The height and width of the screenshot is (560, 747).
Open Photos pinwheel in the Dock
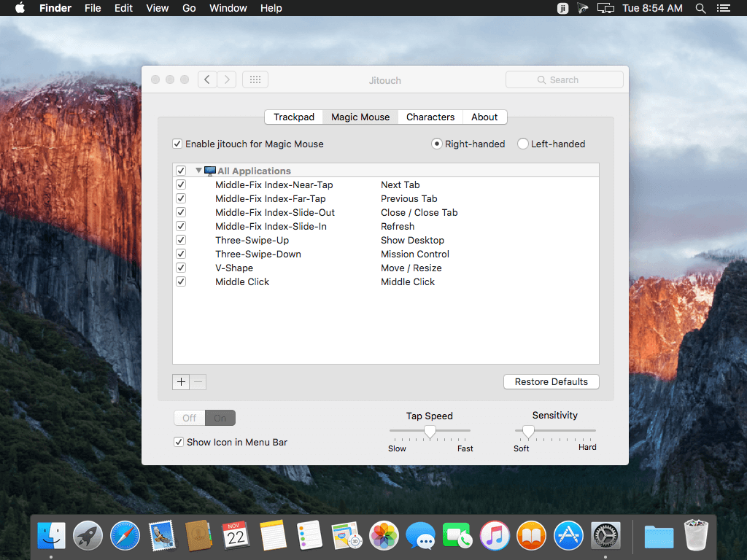pos(384,535)
